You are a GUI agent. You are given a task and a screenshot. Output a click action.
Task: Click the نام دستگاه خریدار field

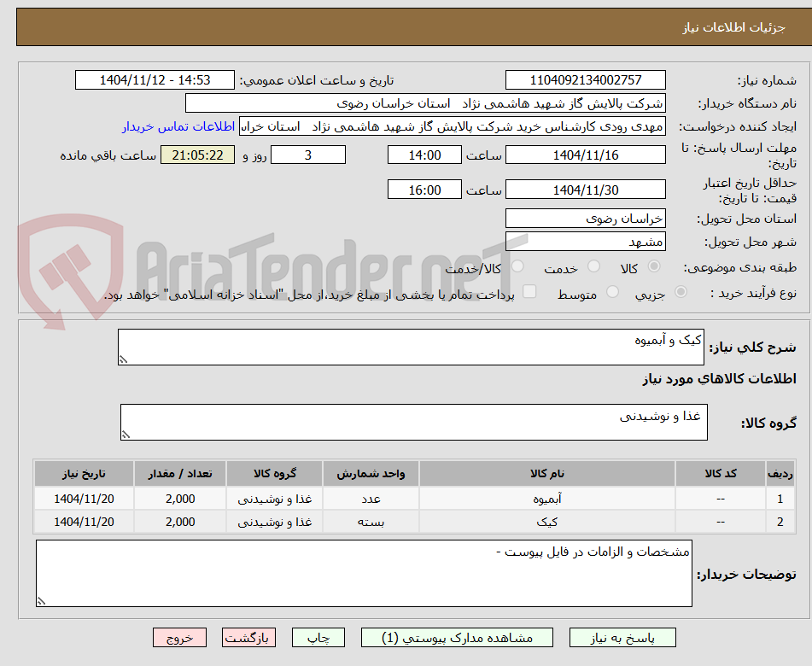point(425,103)
